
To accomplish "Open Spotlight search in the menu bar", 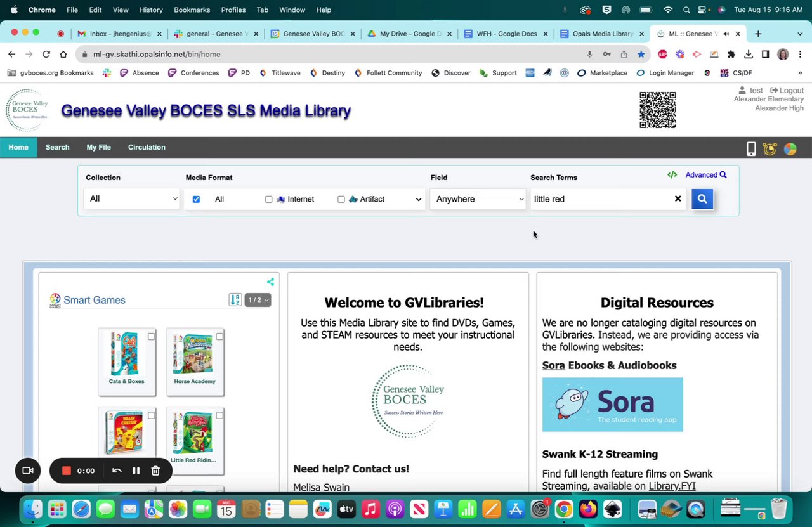I will [686, 10].
